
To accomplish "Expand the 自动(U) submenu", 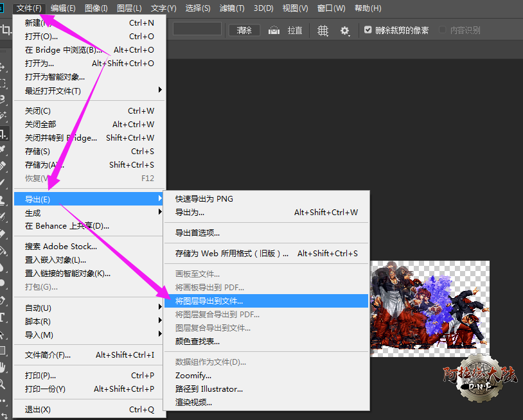I will tap(90, 308).
